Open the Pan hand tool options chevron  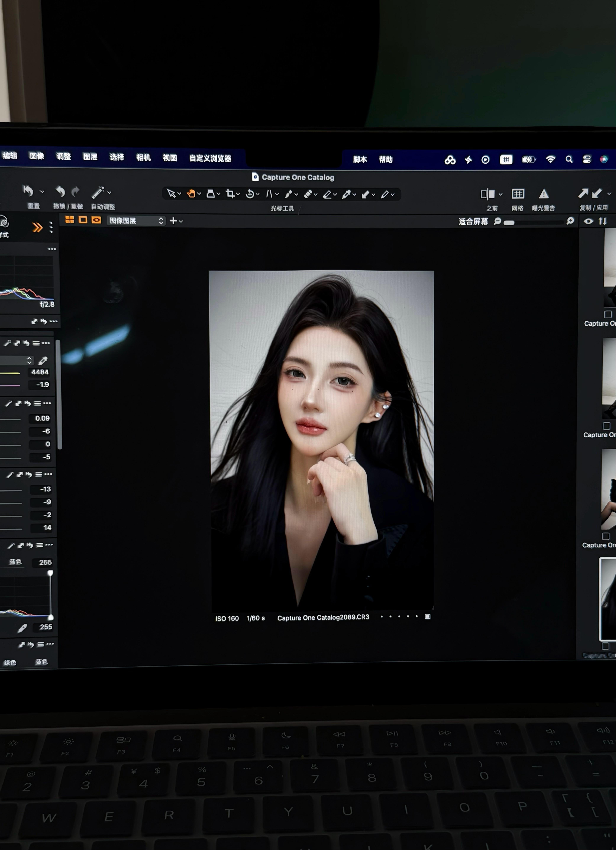point(199,194)
